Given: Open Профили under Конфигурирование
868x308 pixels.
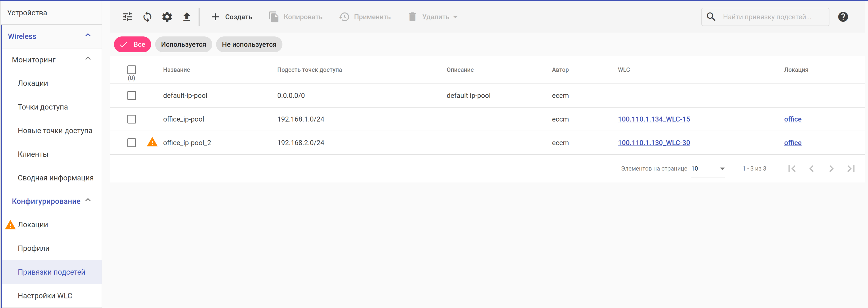Looking at the screenshot, I should point(33,248).
